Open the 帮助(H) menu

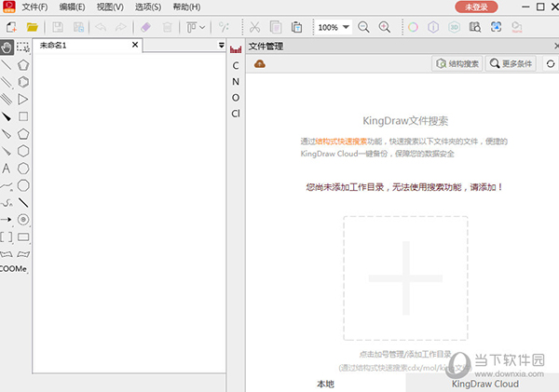point(186,7)
